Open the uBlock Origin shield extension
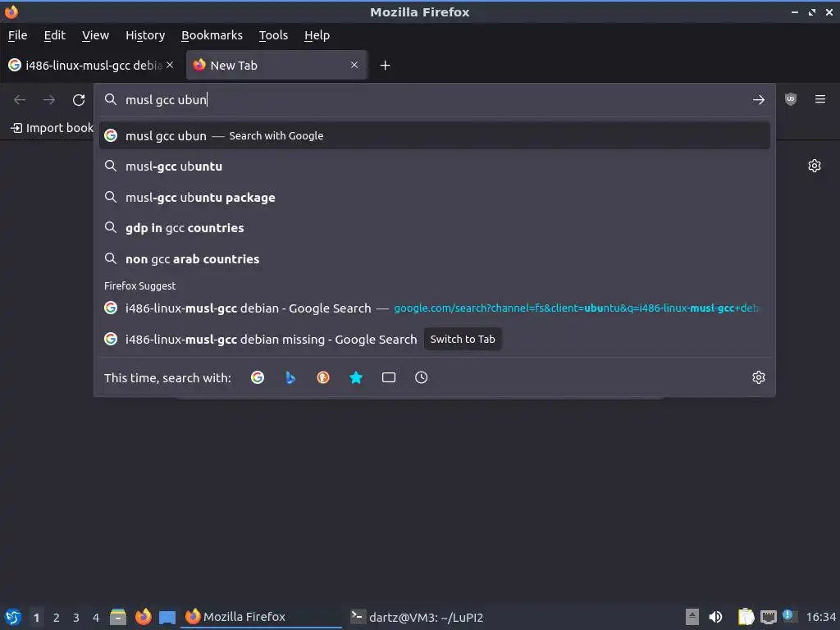Image resolution: width=840 pixels, height=630 pixels. [790, 99]
